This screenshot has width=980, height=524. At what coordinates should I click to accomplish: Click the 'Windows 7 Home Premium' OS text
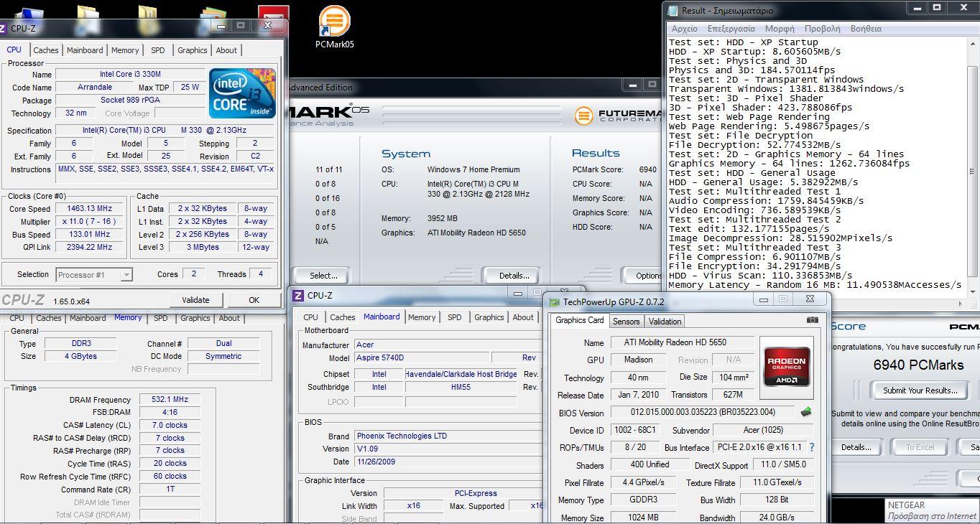coord(473,169)
